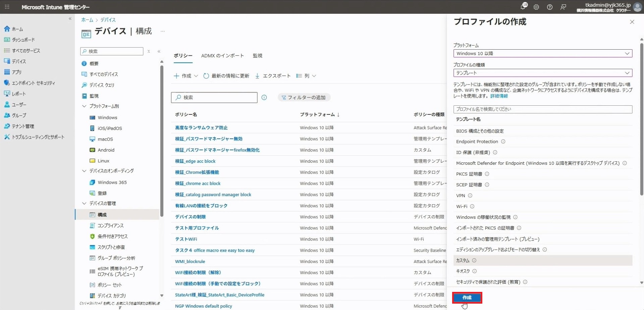The width and height of the screenshot is (644, 310).
Task: Click the blue 作成 button
Action: click(x=467, y=298)
